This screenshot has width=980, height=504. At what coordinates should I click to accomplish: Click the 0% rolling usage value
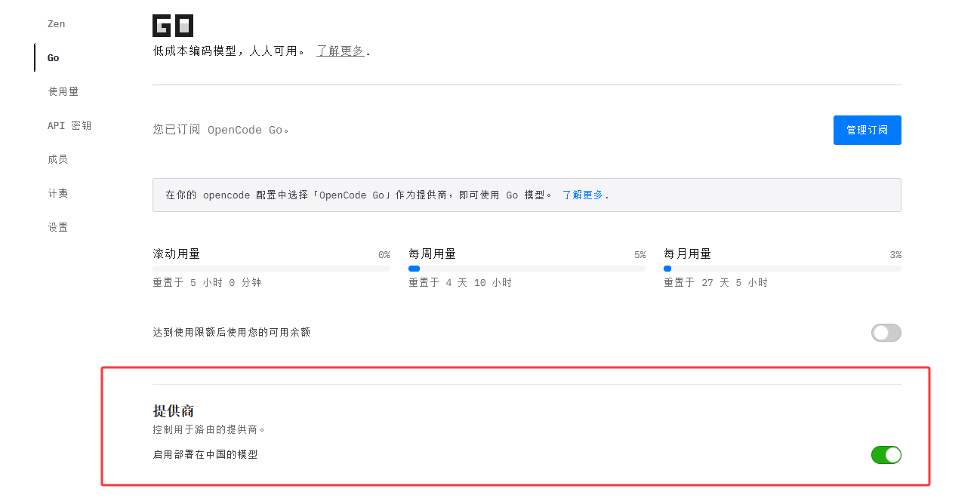coord(384,255)
